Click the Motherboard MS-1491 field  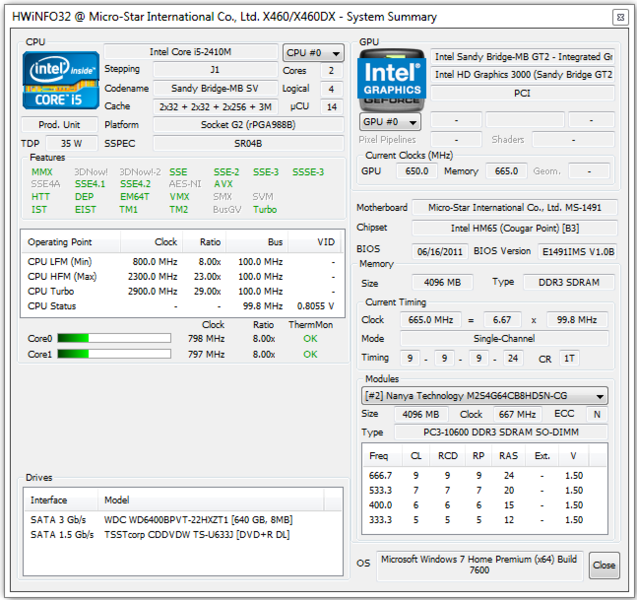click(x=515, y=208)
